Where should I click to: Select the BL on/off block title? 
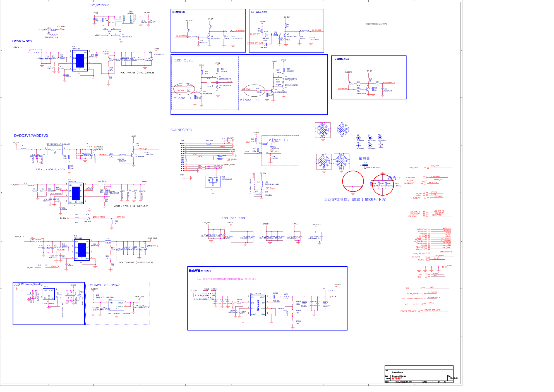tap(258, 12)
